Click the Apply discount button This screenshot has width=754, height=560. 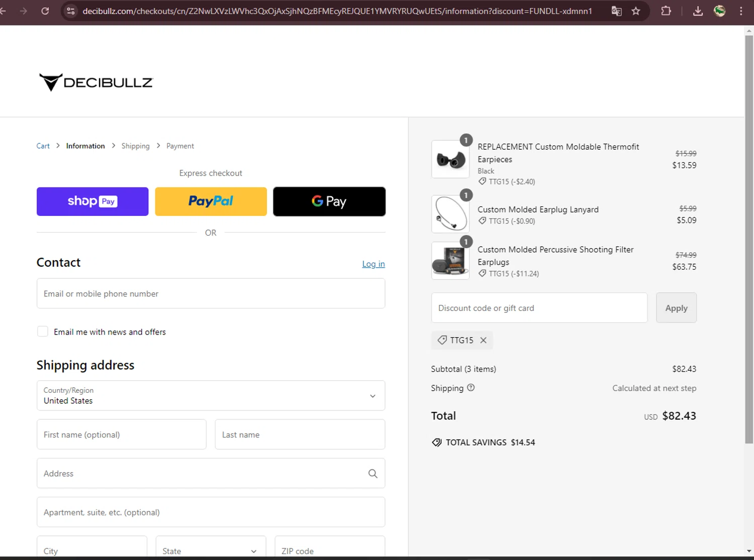pyautogui.click(x=676, y=308)
